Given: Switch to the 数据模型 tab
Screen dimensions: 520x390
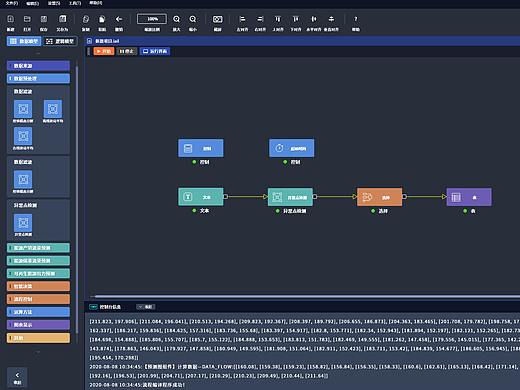Looking at the screenshot, I should (x=24, y=41).
